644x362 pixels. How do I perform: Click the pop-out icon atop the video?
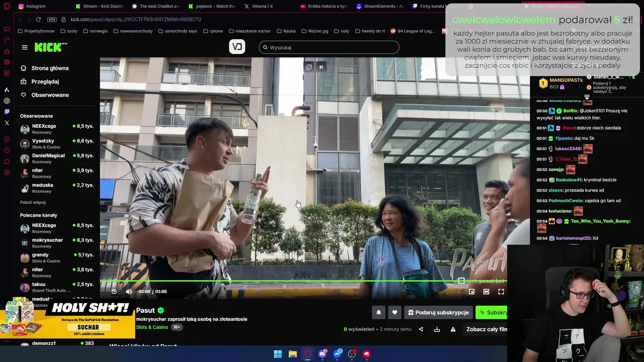(309, 67)
